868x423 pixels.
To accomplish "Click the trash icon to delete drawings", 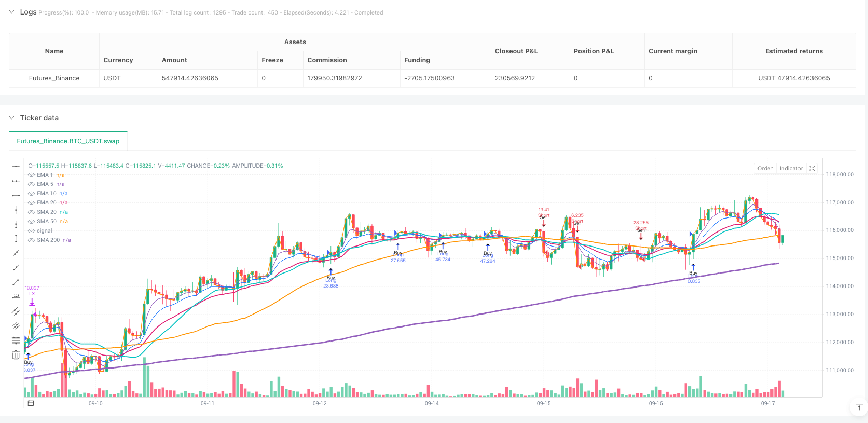I will point(16,355).
